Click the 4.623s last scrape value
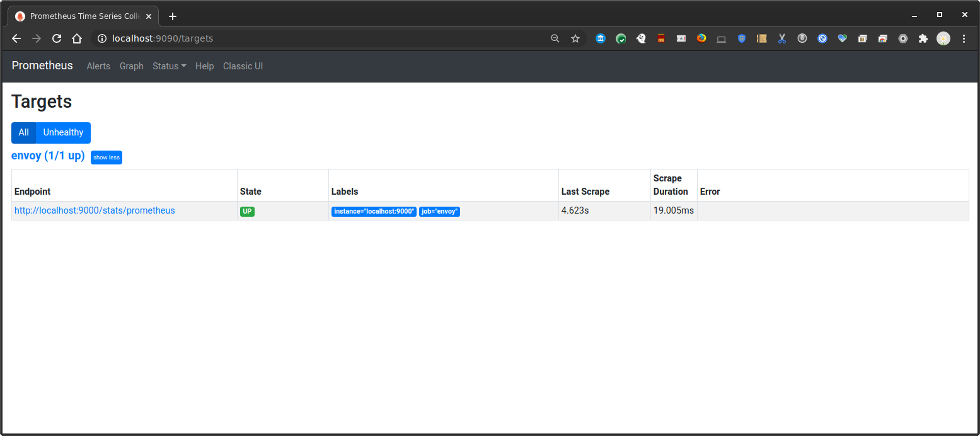Image resolution: width=980 pixels, height=436 pixels. tap(575, 210)
